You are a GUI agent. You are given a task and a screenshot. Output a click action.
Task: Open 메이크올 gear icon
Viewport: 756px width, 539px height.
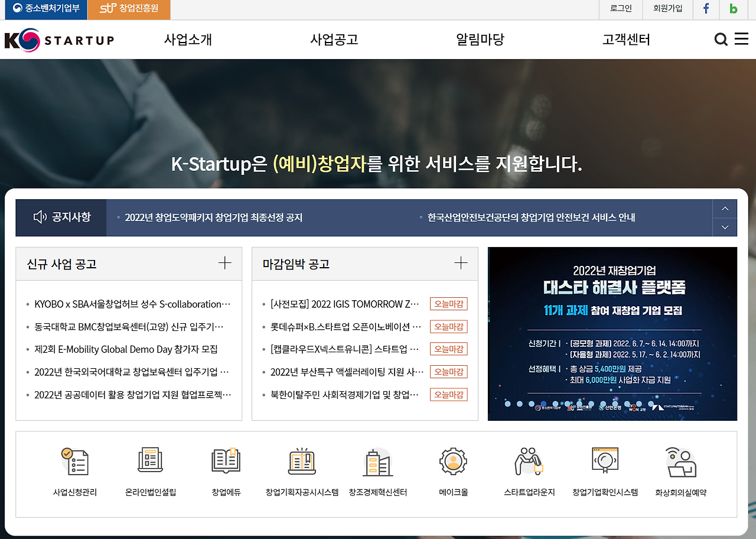point(454,462)
